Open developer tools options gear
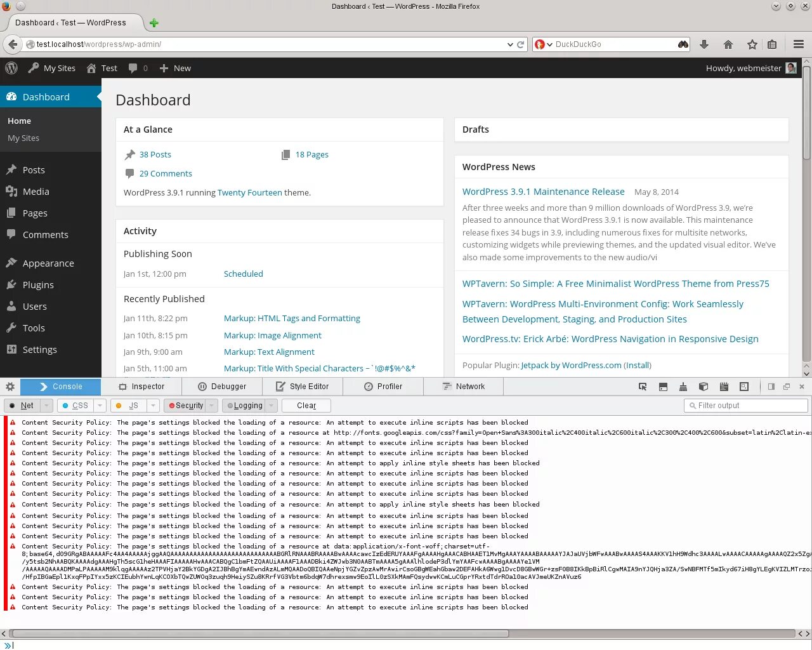 click(10, 387)
